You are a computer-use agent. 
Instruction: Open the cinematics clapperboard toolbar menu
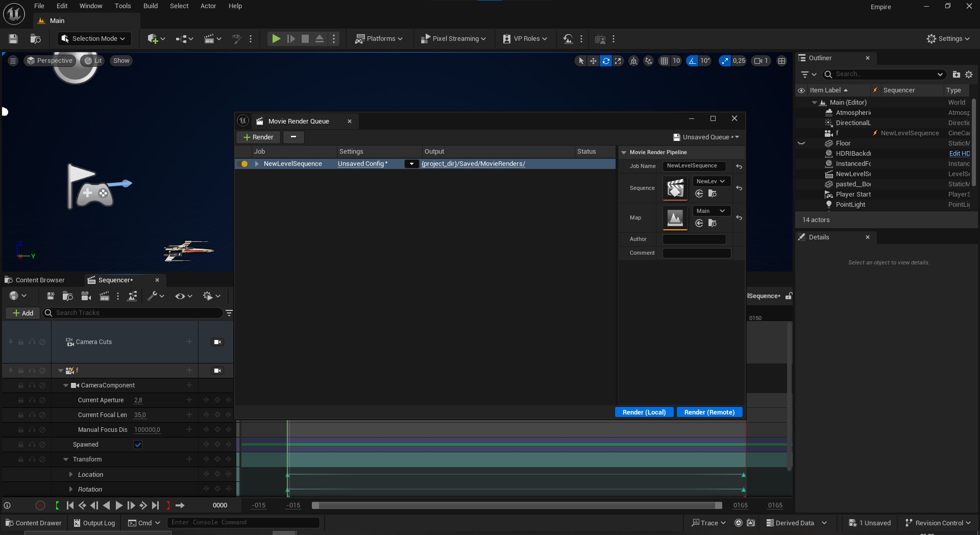point(212,39)
